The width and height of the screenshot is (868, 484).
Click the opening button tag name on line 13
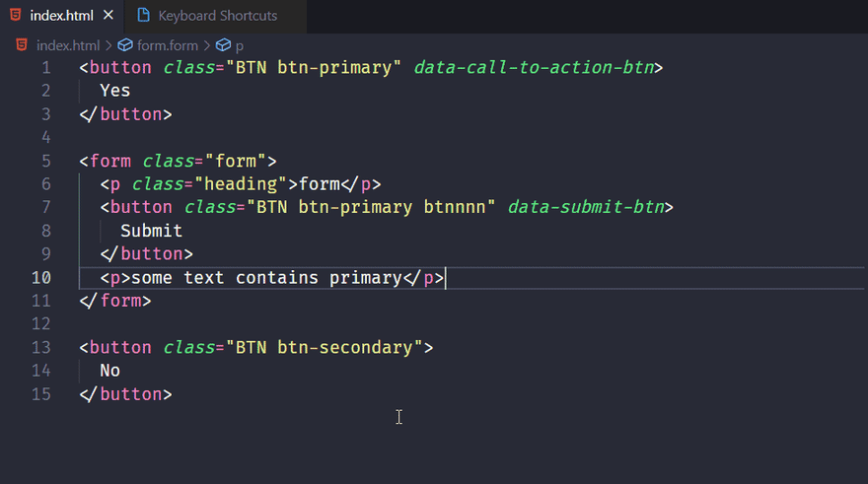(120, 347)
